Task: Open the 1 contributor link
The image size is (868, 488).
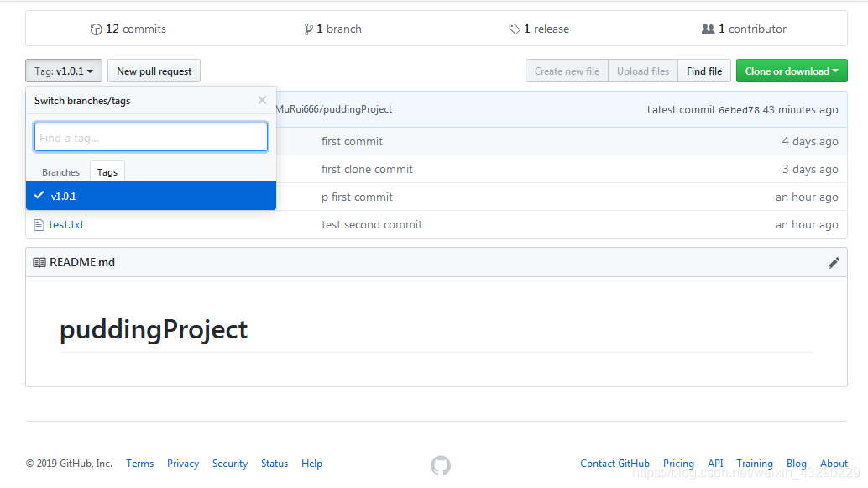Action: (x=744, y=29)
